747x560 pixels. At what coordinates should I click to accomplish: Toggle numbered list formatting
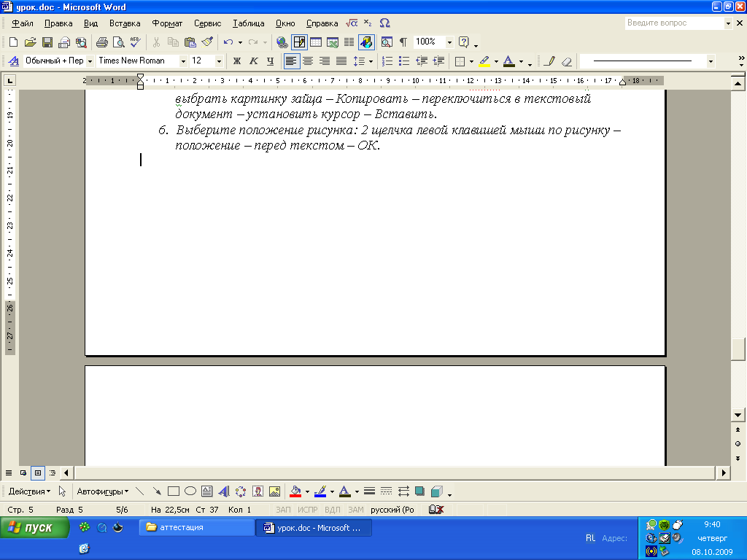tap(387, 61)
